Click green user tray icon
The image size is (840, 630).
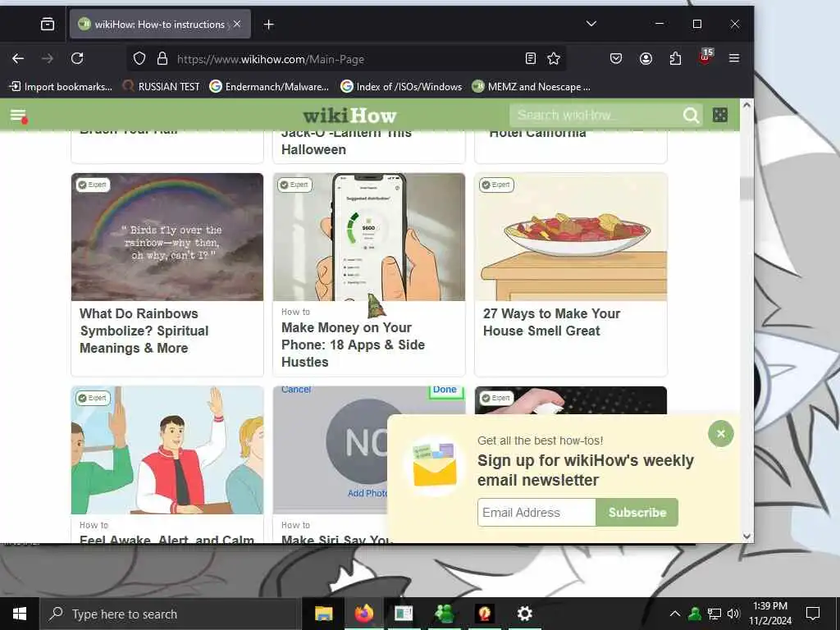click(695, 614)
